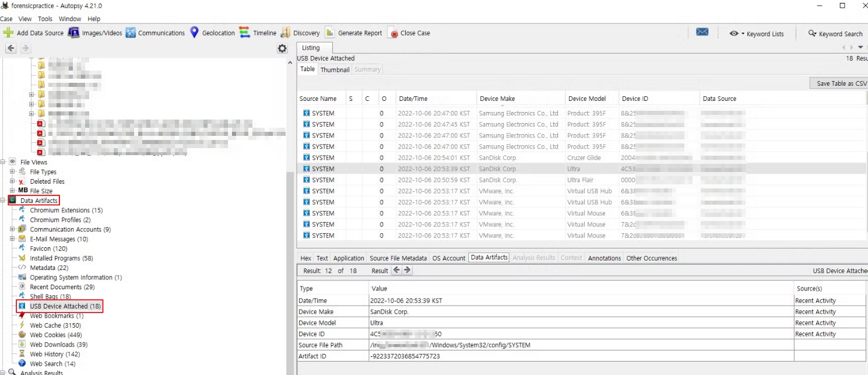Viewport: 868px width, 375px height.
Task: Select the Ultra Flair SanDisk row
Action: tap(581, 180)
